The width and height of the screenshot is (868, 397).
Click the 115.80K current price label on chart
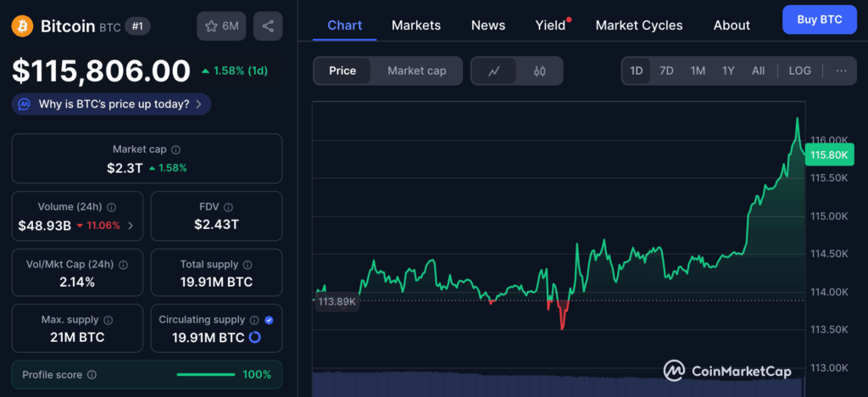[x=828, y=155]
